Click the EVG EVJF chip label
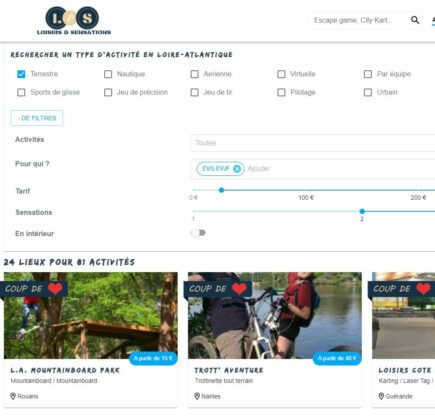Image resolution: width=435 pixels, height=418 pixels. 216,169
